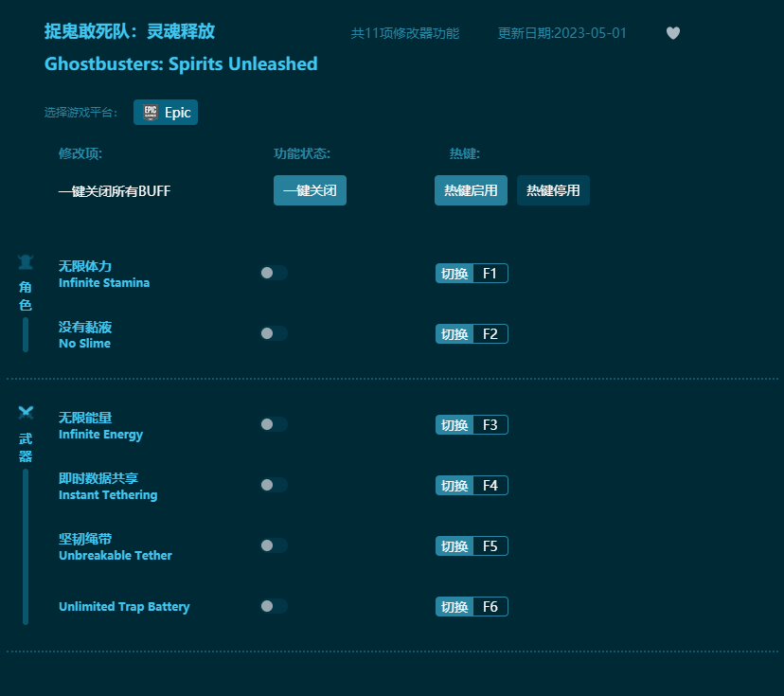The height and width of the screenshot is (696, 784).
Task: Enable the No Slime toggle
Action: tap(274, 333)
